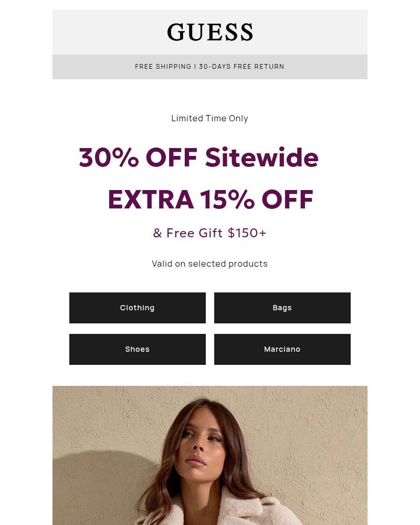Image resolution: width=420 pixels, height=525 pixels.
Task: Click the EXTRA 15% OFF headline
Action: click(210, 199)
